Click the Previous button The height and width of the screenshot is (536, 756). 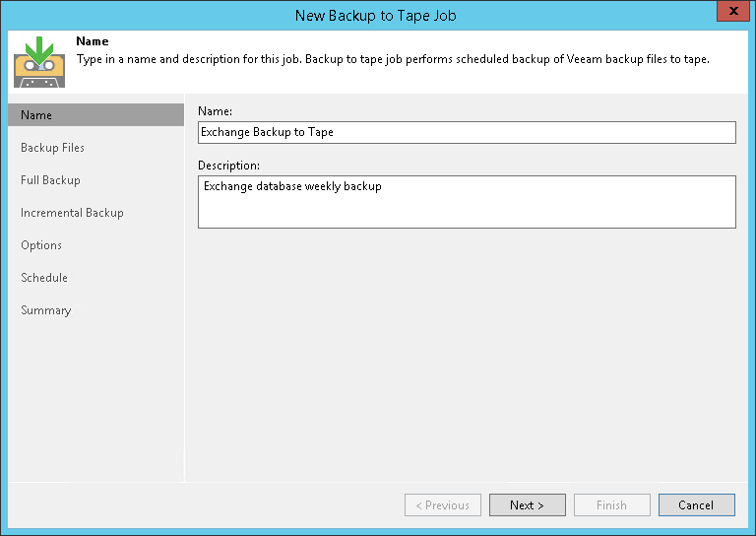pyautogui.click(x=442, y=505)
